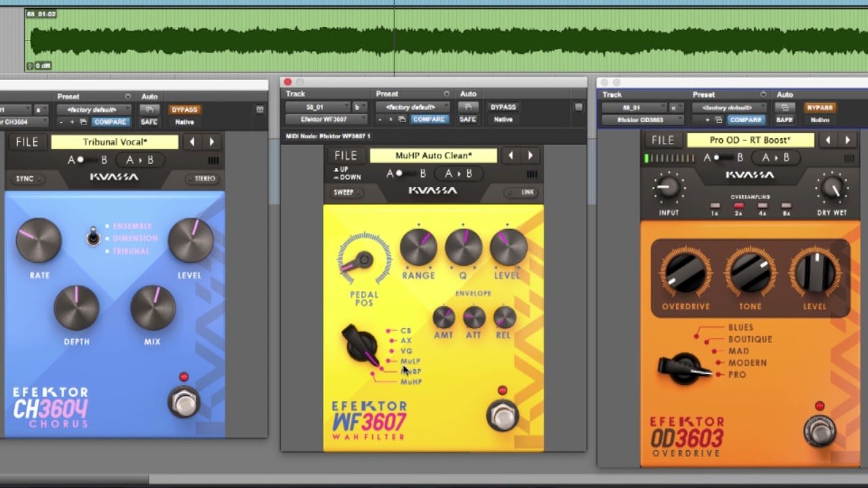
Task: Open the Efektor OD3603 plugin selector dropdown
Action: tap(642, 120)
